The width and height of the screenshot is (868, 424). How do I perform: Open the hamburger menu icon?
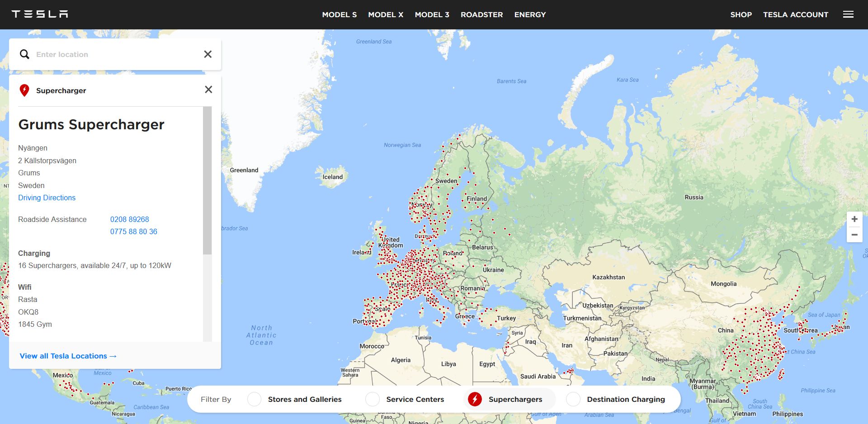point(848,14)
